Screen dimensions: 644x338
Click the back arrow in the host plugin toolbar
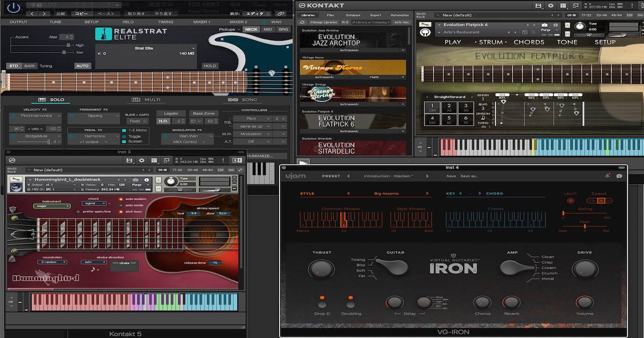point(32,13)
